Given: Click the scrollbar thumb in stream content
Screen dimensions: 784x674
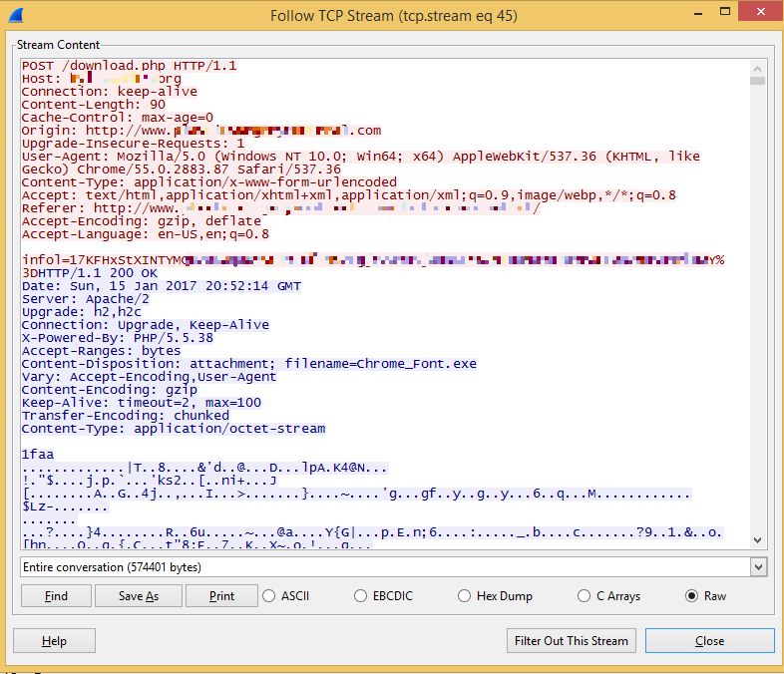Looking at the screenshot, I should coord(757,81).
